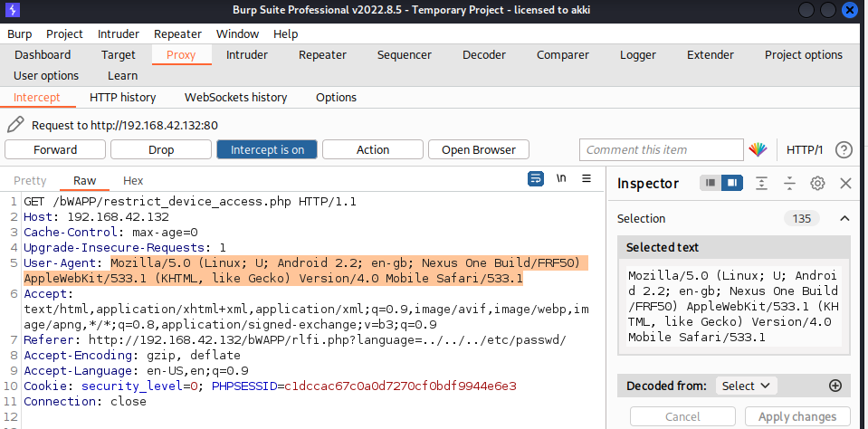This screenshot has height=429, width=868.
Task: Type in Comment this item field
Action: (661, 149)
